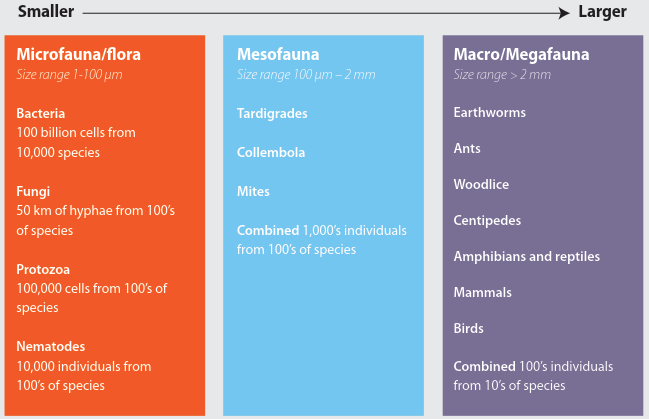The image size is (649, 419).
Task: Click the Smaller label at top
Action: pos(37,12)
